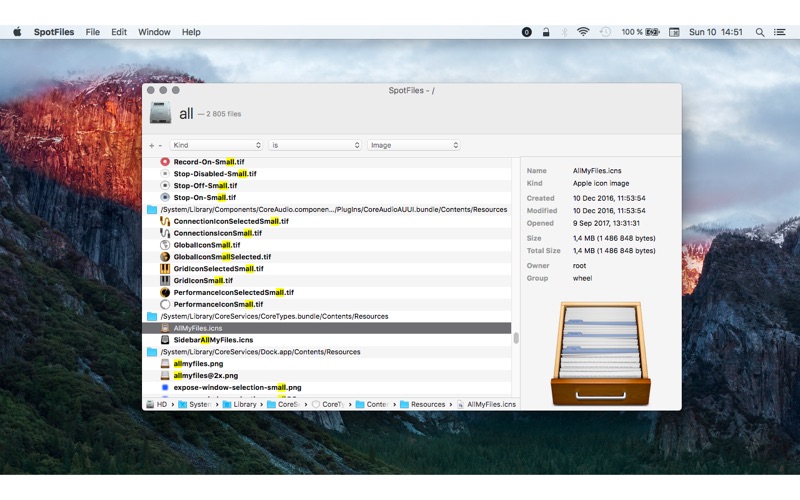Screen dimensions: 800x500
Task: Click the GridIconSmall.tif file icon
Action: point(165,281)
